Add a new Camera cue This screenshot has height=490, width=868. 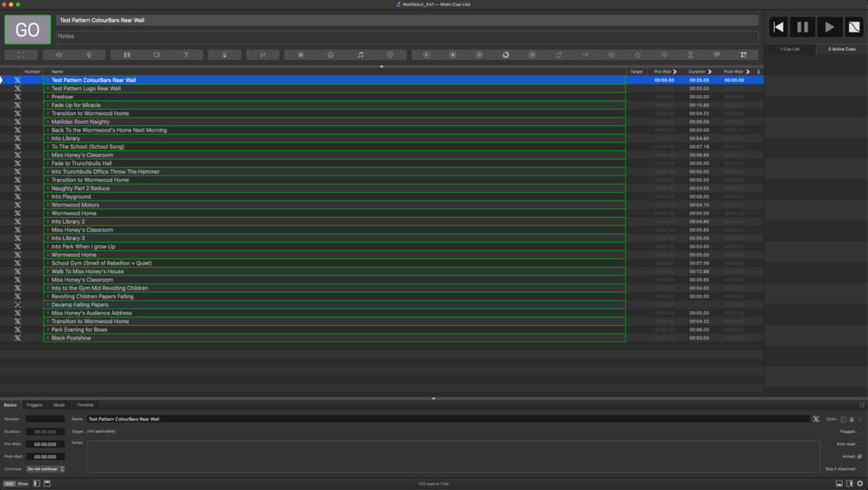point(156,54)
